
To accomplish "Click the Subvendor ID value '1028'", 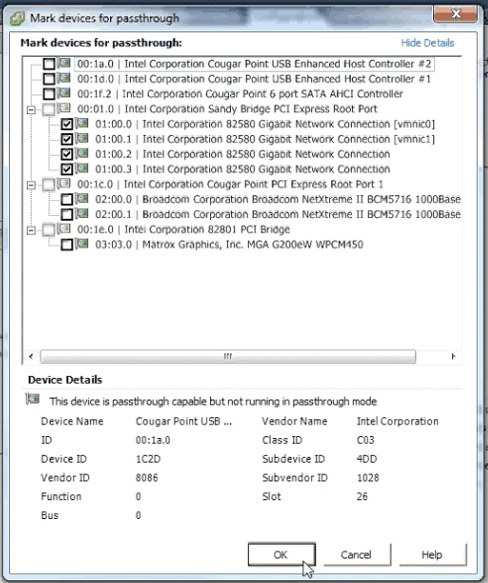I will click(x=368, y=477).
